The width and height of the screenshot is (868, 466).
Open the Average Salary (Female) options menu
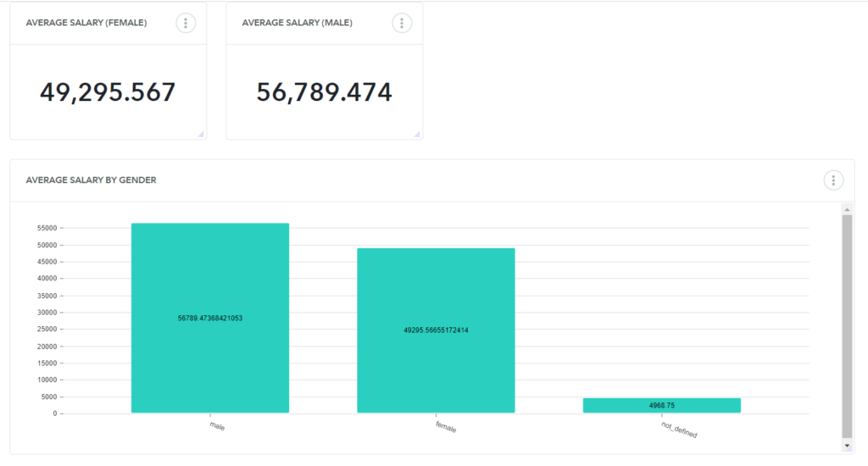point(186,24)
